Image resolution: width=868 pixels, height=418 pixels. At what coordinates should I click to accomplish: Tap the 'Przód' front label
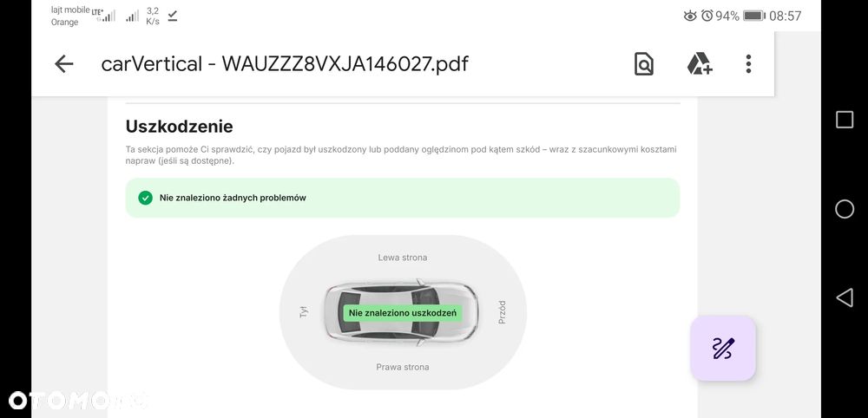pos(502,312)
